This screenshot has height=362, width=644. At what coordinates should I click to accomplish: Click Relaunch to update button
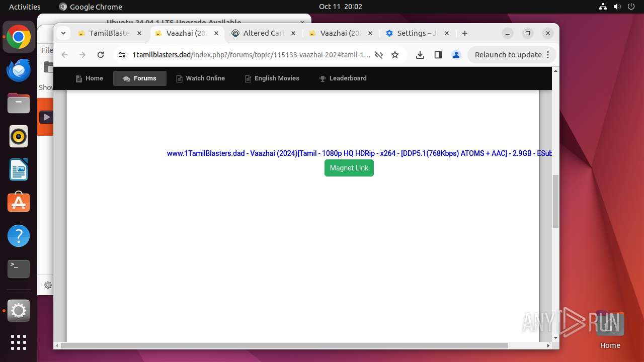[512, 55]
